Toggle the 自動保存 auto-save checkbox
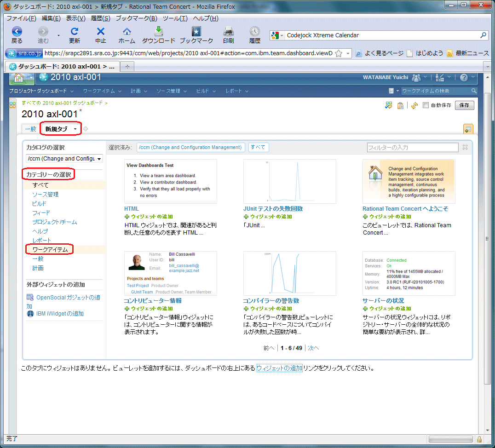Viewport: 495px width, 448px height. coord(426,105)
